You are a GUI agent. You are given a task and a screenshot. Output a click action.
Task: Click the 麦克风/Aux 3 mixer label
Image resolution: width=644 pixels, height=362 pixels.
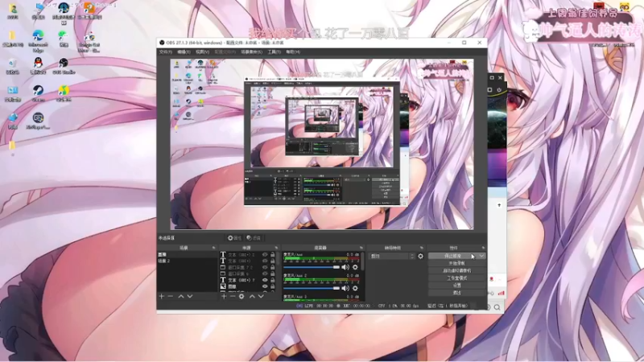(295, 296)
